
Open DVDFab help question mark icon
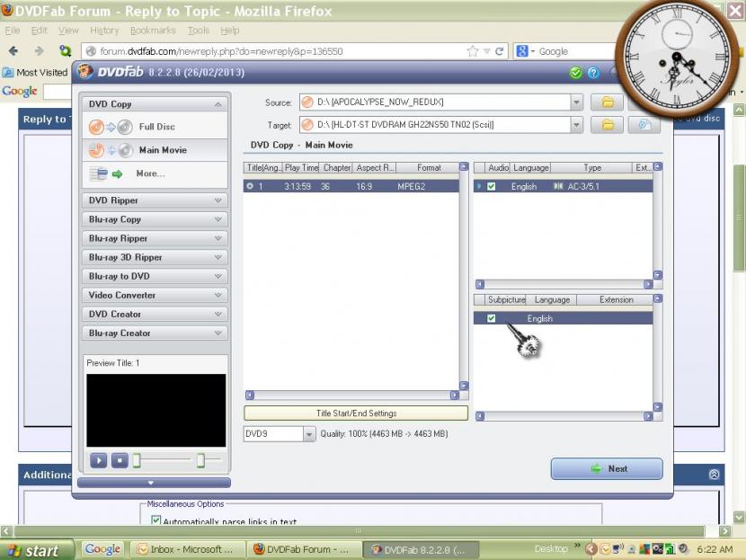click(593, 73)
